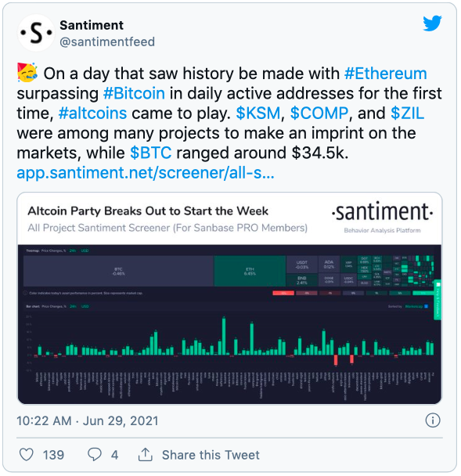Click the Twitter bird logo
461x476 pixels.
tap(432, 23)
